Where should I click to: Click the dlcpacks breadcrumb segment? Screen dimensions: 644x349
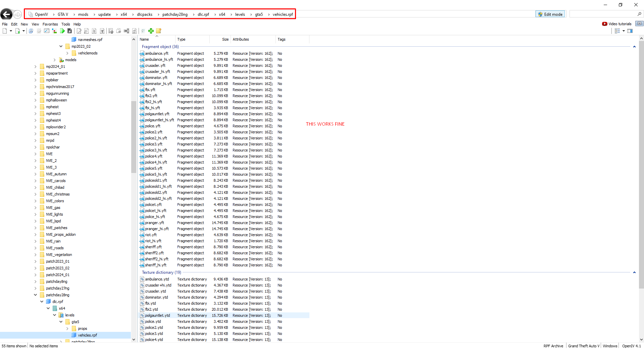click(145, 14)
